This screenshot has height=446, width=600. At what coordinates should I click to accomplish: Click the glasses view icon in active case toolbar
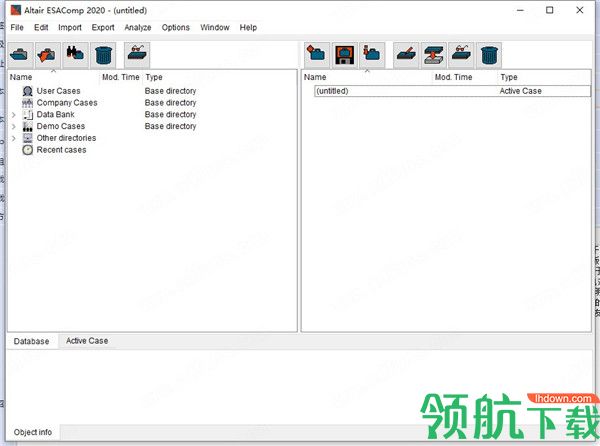(461, 55)
